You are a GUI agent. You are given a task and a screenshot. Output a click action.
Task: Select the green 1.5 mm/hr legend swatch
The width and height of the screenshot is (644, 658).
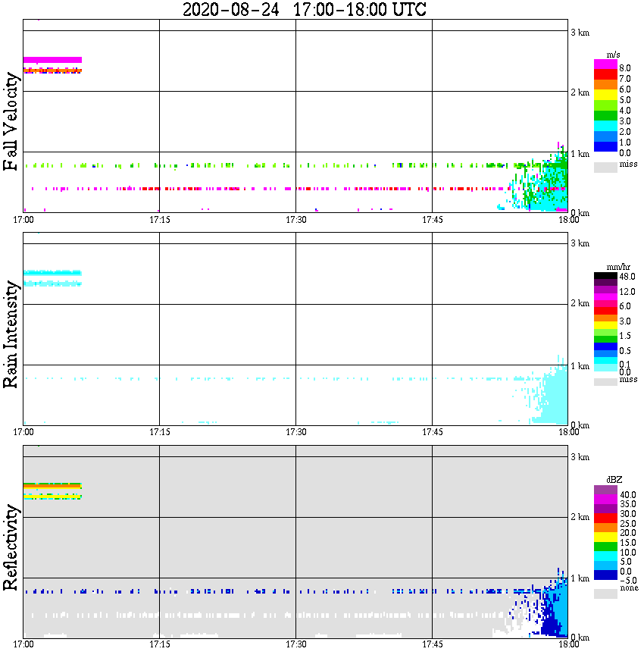(x=605, y=332)
